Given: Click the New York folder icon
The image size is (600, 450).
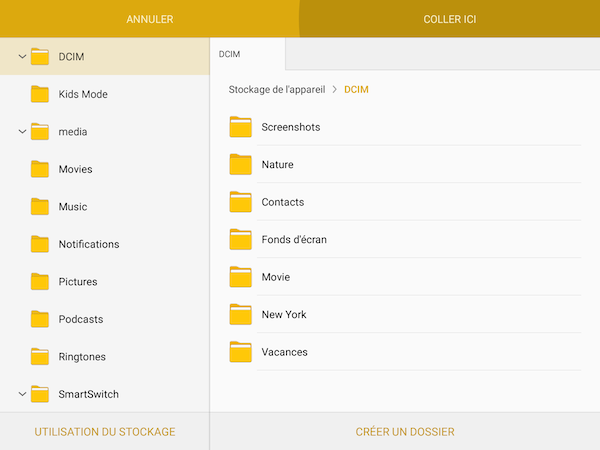Looking at the screenshot, I should tap(241, 315).
